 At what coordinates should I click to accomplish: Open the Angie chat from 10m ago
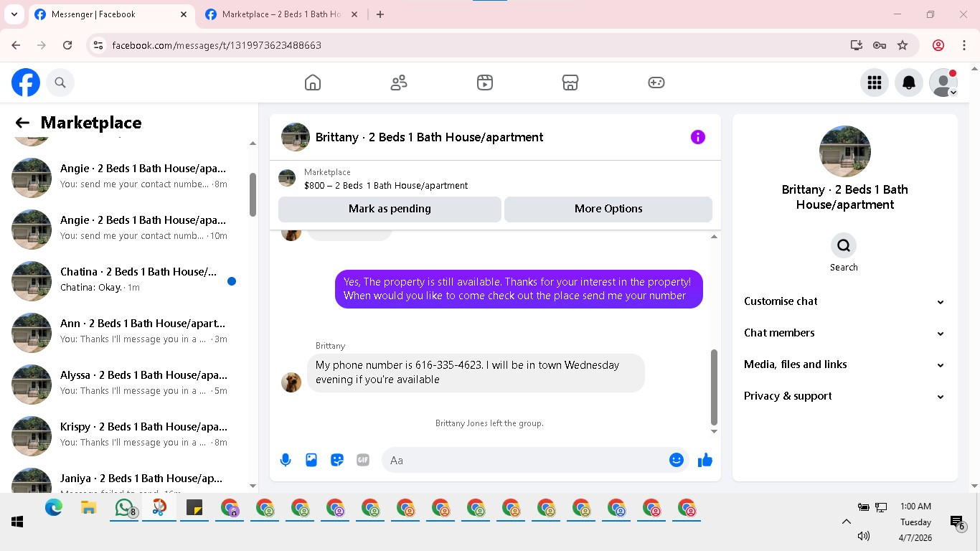(x=129, y=229)
